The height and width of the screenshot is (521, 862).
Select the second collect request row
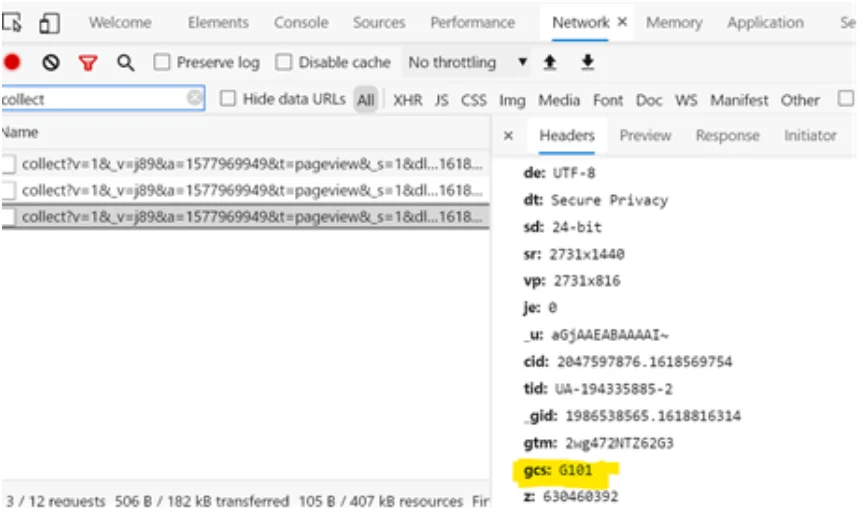coord(246,190)
